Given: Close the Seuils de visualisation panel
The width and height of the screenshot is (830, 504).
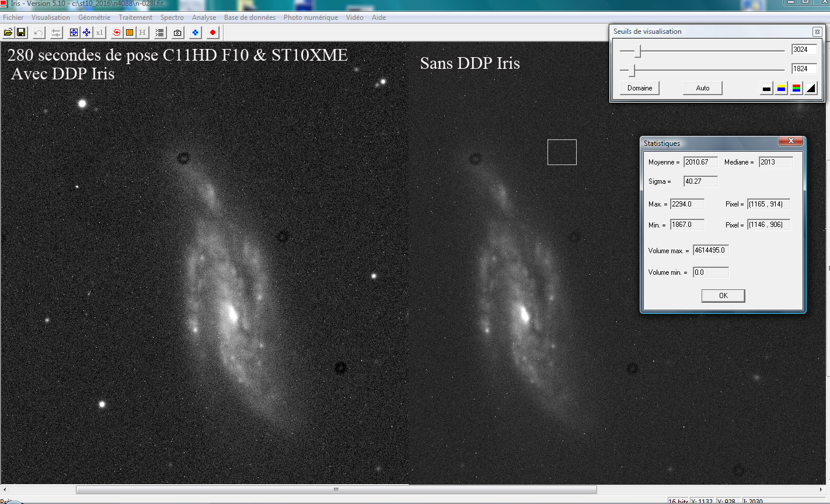Looking at the screenshot, I should [x=817, y=32].
